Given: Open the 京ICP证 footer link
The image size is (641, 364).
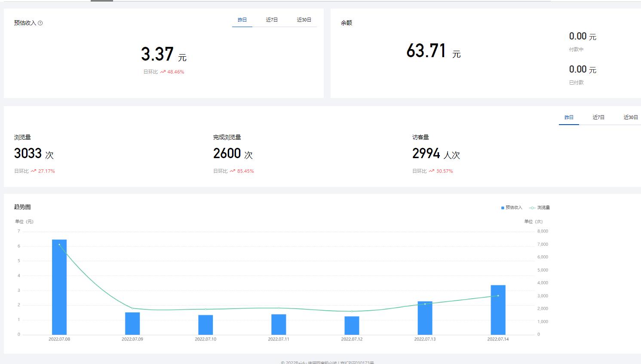Looking at the screenshot, I should tap(357, 363).
